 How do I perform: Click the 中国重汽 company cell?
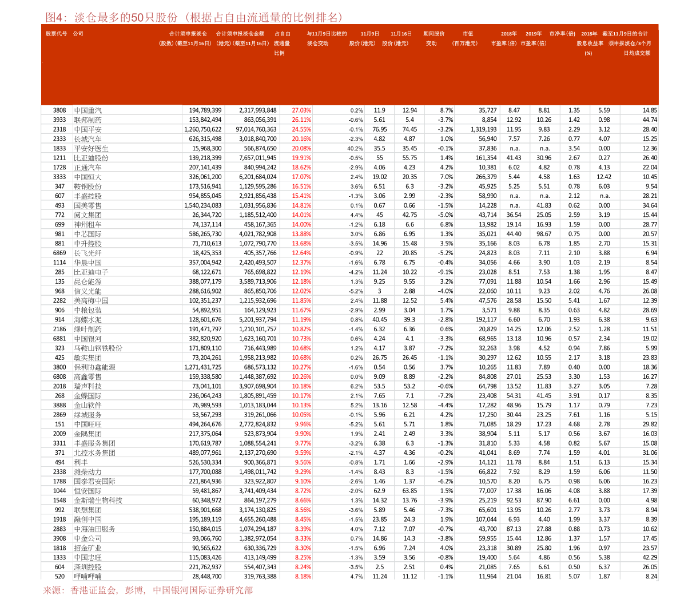coord(88,110)
